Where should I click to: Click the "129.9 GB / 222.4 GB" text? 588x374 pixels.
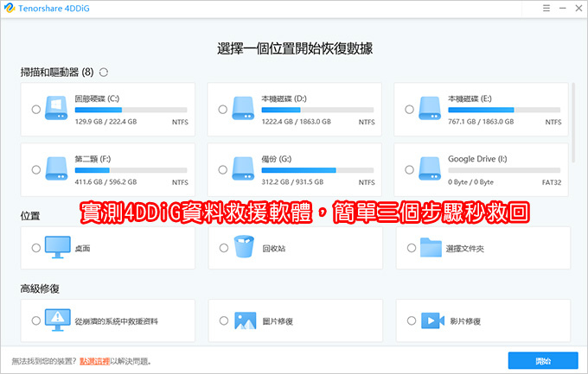point(105,122)
